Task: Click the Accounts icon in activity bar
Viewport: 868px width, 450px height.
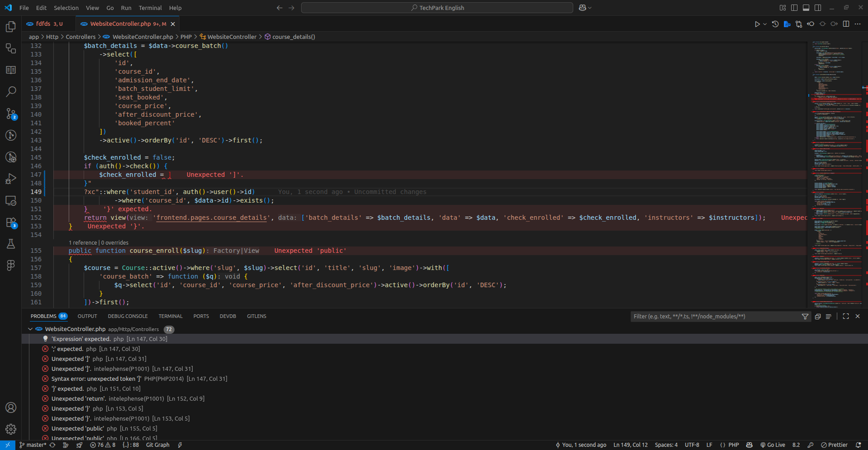Action: coord(11,407)
